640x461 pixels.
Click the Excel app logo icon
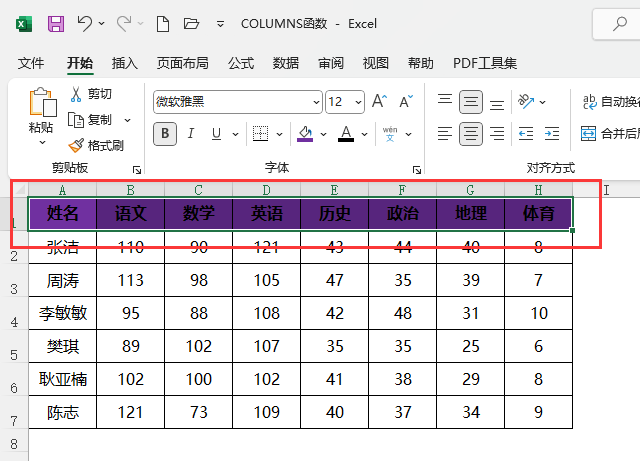[24, 24]
